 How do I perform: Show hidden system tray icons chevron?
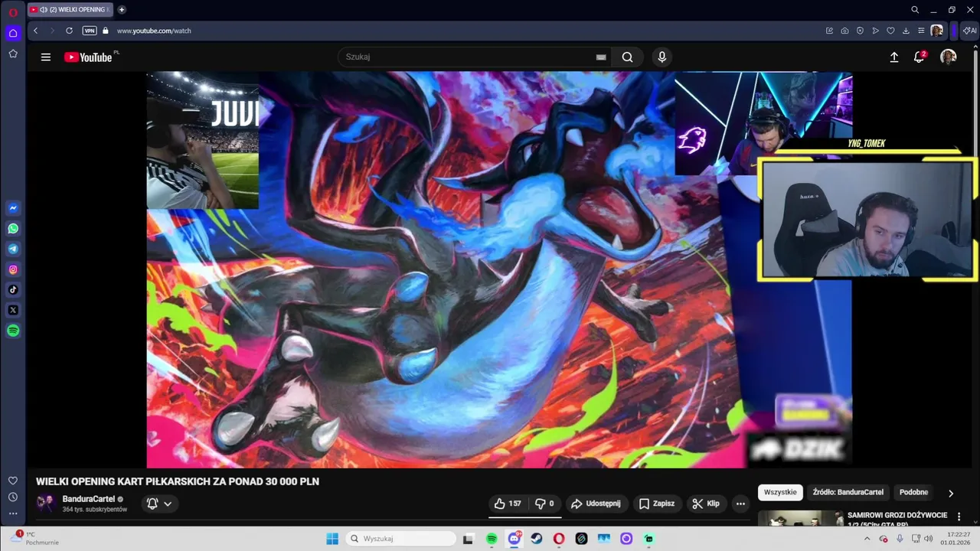(x=867, y=539)
